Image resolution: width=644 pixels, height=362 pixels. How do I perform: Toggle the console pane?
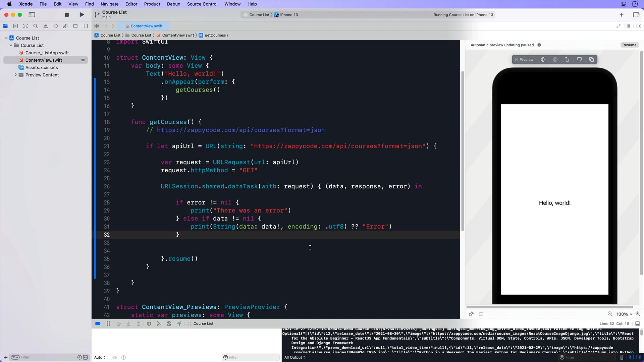coord(639,358)
